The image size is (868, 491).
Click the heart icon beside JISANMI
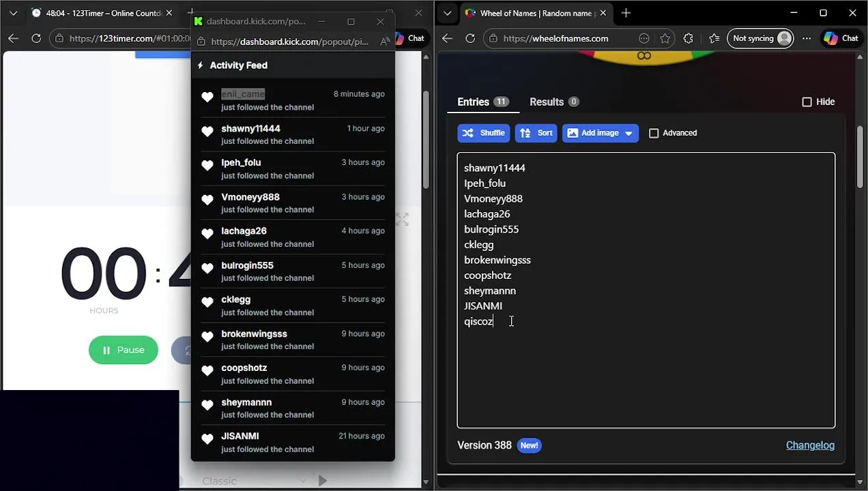pos(207,438)
